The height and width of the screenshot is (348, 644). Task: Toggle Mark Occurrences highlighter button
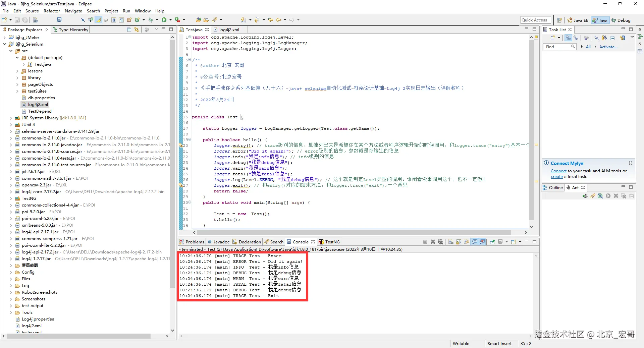99,20
